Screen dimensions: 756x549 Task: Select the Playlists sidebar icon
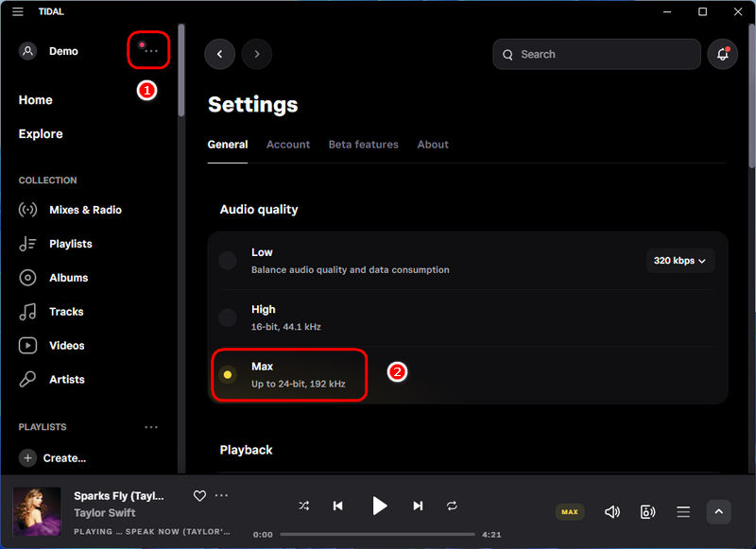coord(27,244)
